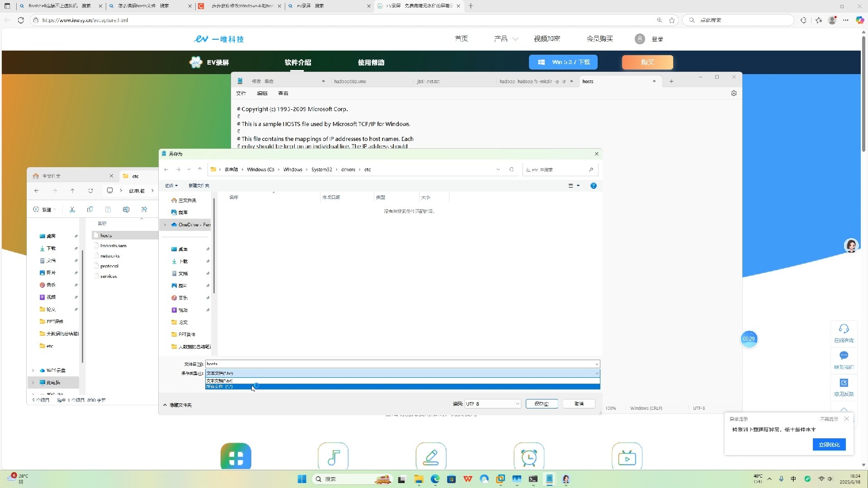The image size is (868, 488).
Task: Click the up-arrow navigation icon in Save As dialog
Action: coord(200,169)
